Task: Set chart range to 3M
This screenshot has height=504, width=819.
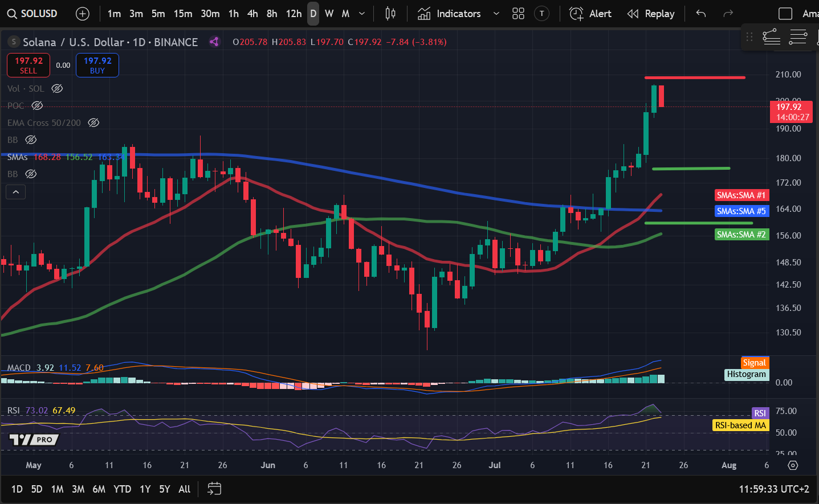Action: 78,489
